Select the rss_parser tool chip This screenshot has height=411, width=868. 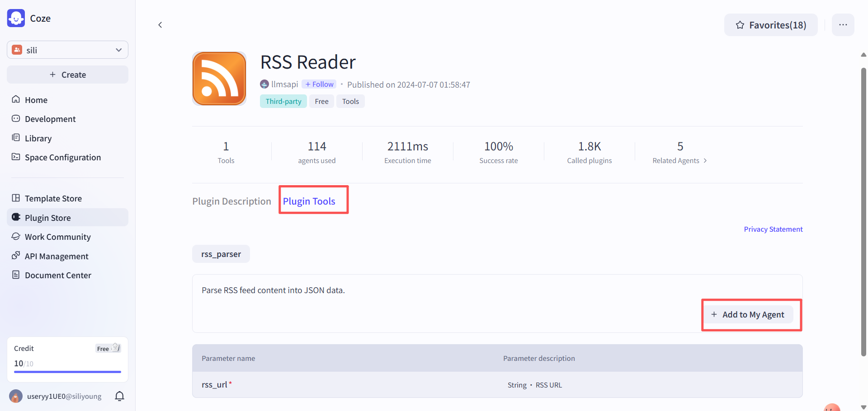point(221,254)
